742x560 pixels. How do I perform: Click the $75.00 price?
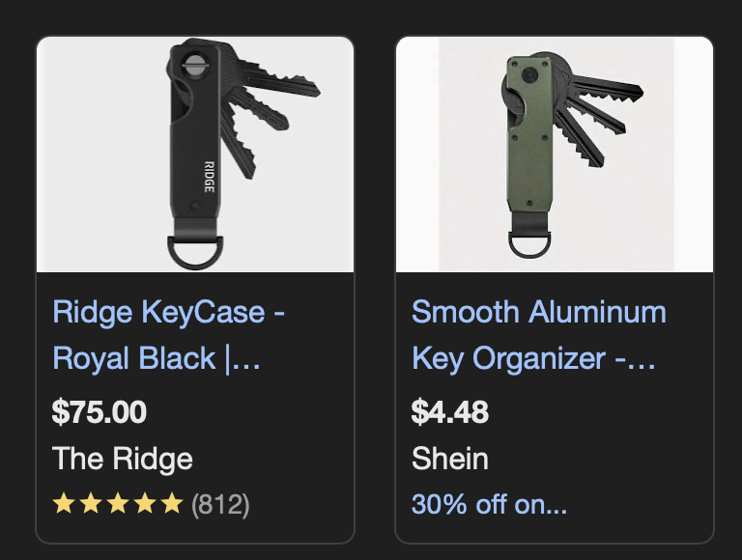100,412
